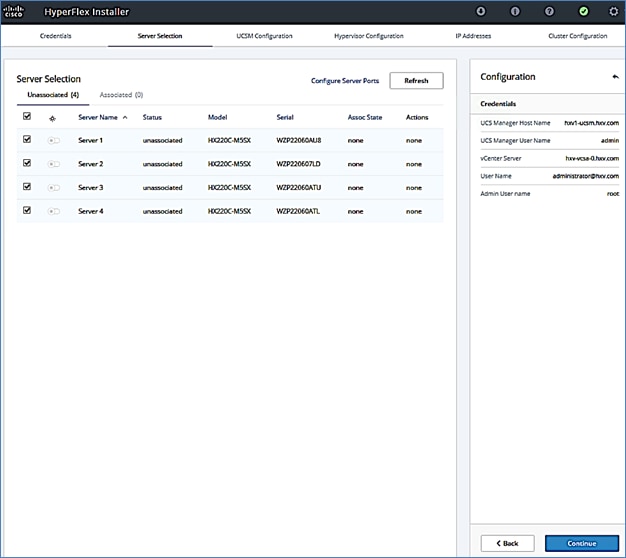Select Server 3 name cell

click(91, 188)
